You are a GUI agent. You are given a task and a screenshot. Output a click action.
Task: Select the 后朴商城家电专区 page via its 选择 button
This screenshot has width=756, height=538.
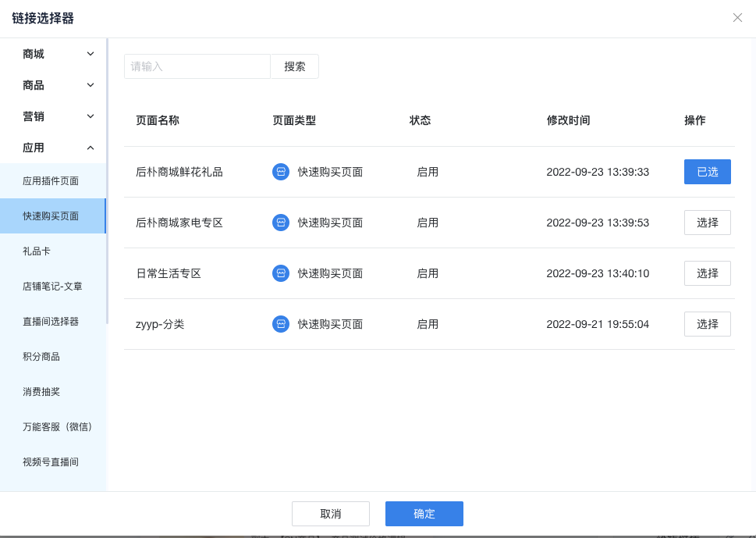pyautogui.click(x=707, y=223)
